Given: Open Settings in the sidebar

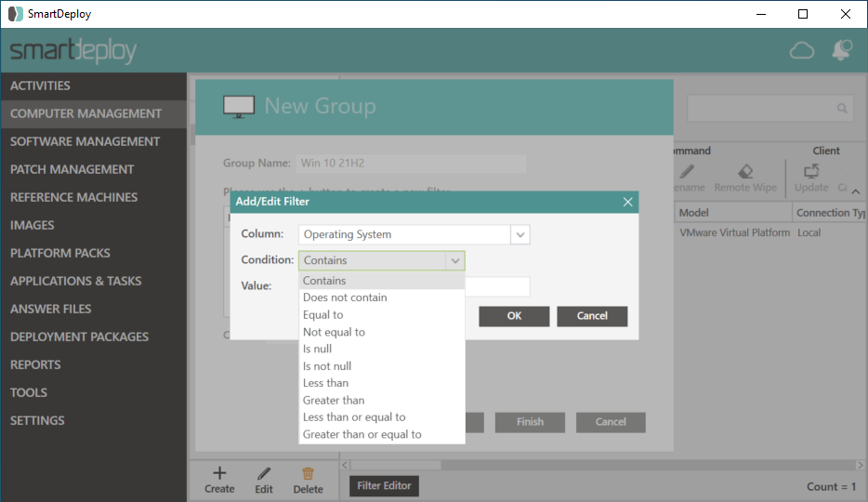Looking at the screenshot, I should coord(94,420).
